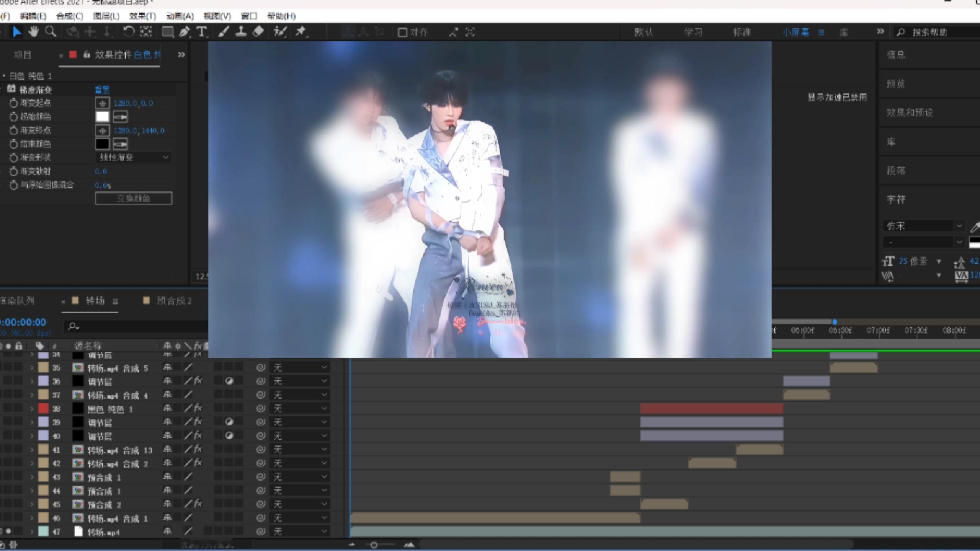
Task: Toggle effects fx switch on layer 38
Action: click(198, 408)
